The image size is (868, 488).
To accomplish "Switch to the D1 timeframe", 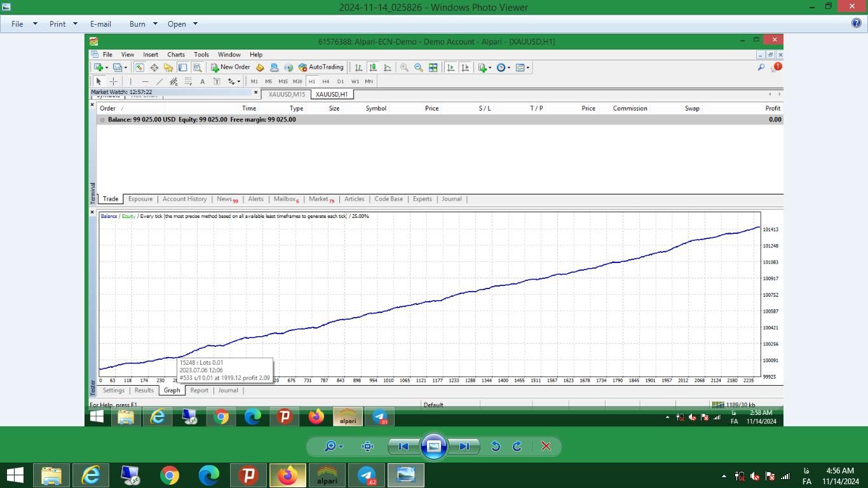I will point(341,81).
